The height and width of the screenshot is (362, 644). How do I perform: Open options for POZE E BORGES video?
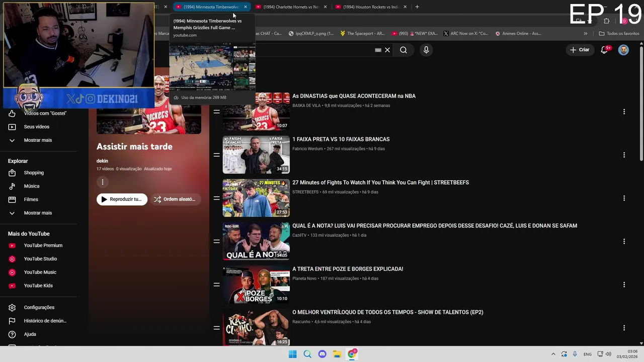pyautogui.click(x=624, y=285)
